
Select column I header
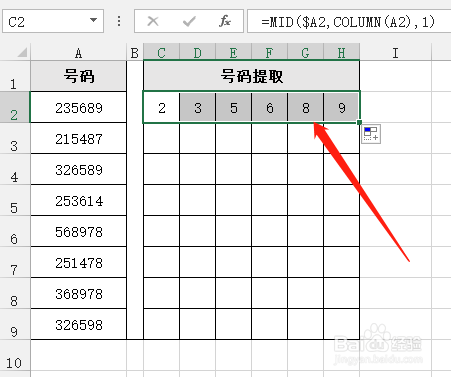click(x=395, y=52)
